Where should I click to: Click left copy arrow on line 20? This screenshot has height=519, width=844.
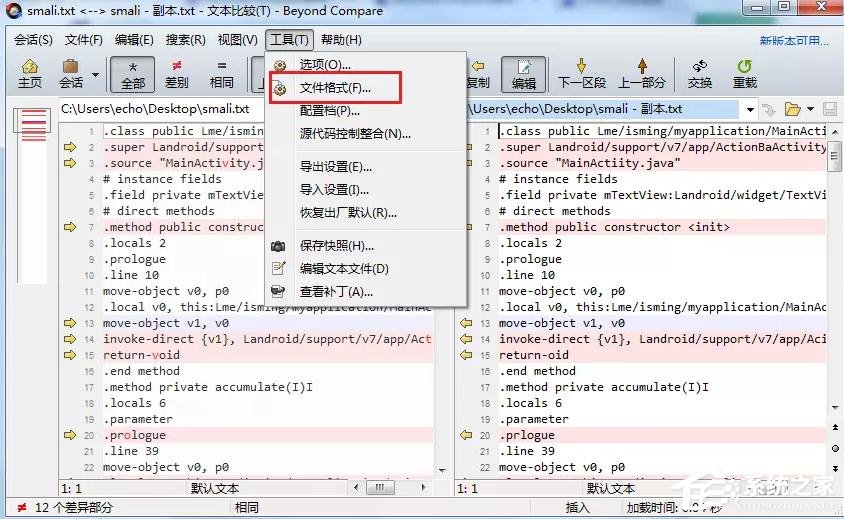pos(70,435)
